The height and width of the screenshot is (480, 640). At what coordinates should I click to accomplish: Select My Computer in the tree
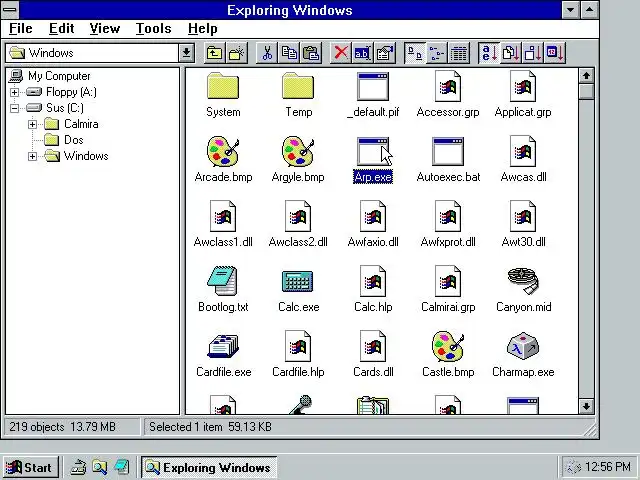59,76
